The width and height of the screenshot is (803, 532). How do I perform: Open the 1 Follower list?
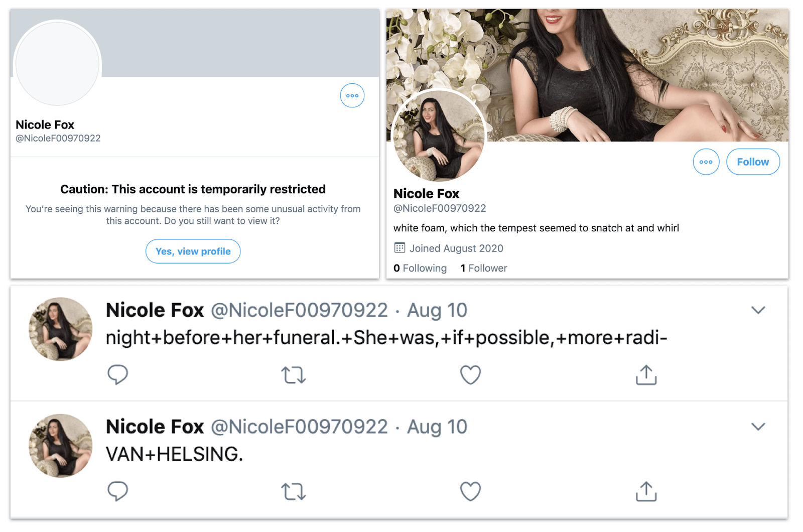point(484,268)
